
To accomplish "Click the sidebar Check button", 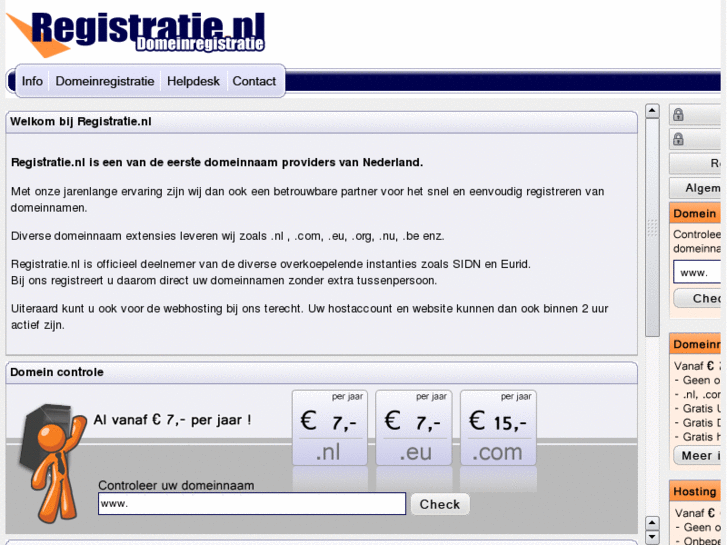I will [x=698, y=298].
